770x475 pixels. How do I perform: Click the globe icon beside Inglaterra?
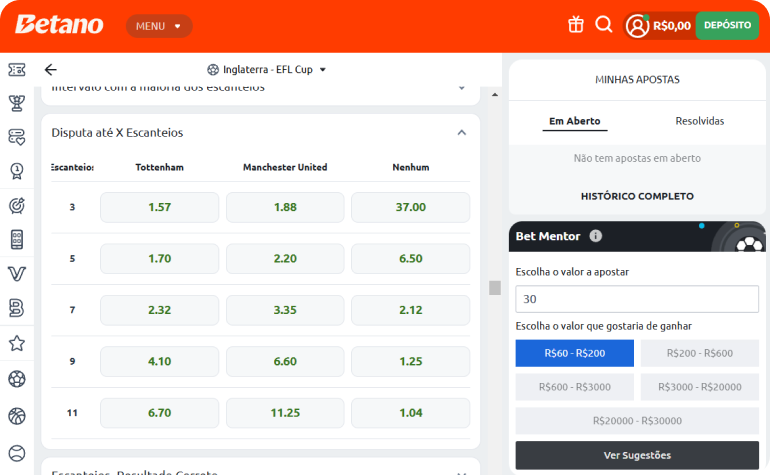pyautogui.click(x=213, y=70)
